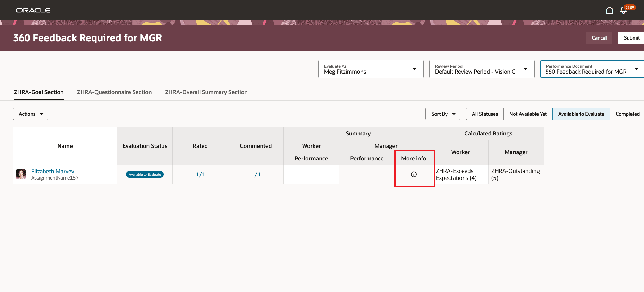Click the Summary group header
The width and height of the screenshot is (644, 292).
coord(358,133)
